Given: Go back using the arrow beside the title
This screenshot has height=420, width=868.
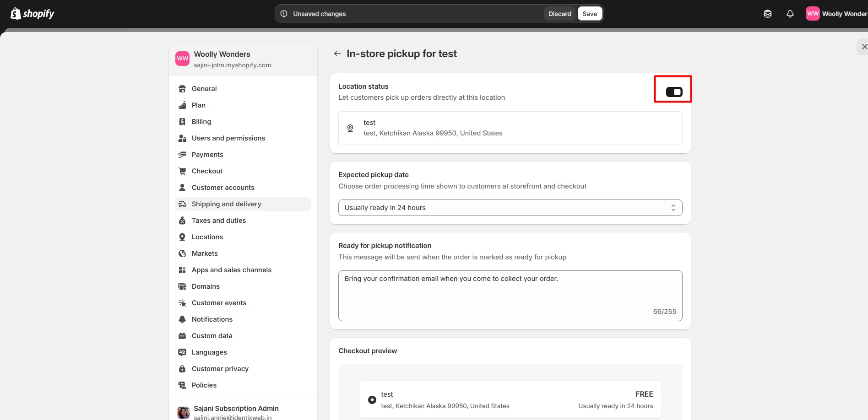Looking at the screenshot, I should click(x=337, y=54).
